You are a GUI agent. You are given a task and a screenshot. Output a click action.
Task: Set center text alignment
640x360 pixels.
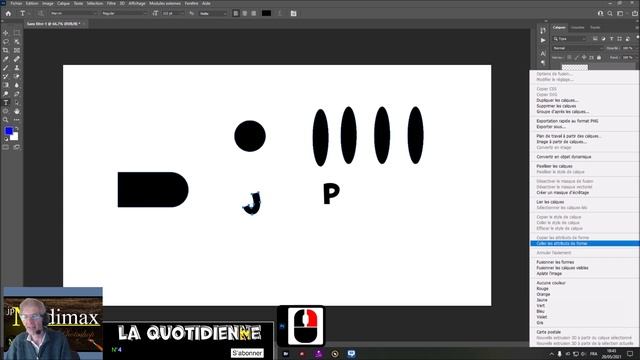(244, 13)
